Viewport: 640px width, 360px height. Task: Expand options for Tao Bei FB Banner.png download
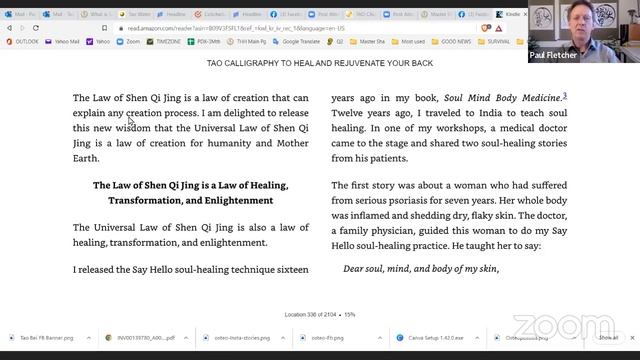(x=89, y=338)
